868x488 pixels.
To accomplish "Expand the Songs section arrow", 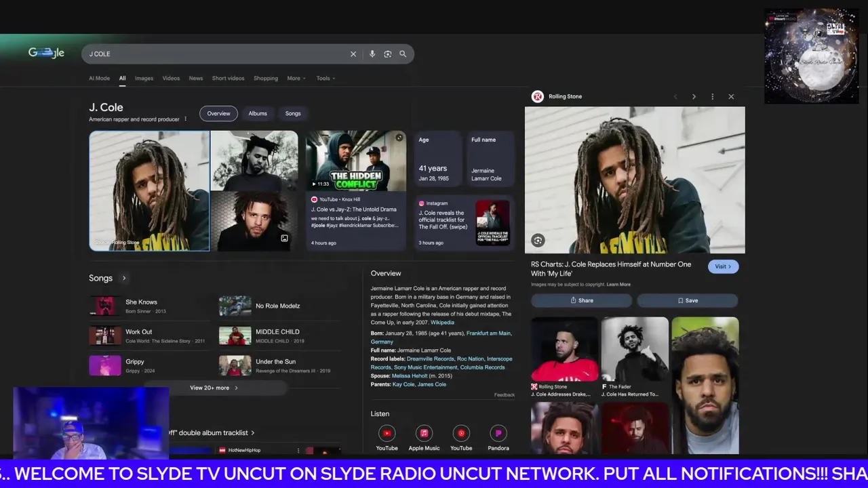I will (x=124, y=278).
